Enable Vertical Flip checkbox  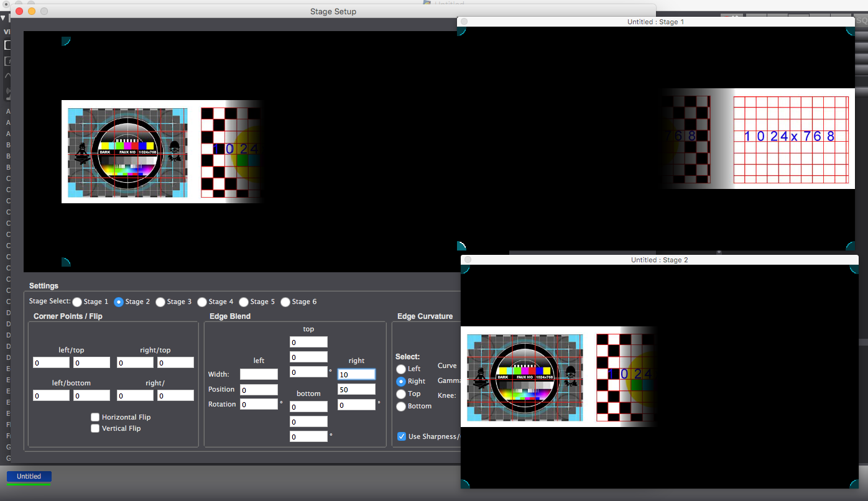pos(95,428)
